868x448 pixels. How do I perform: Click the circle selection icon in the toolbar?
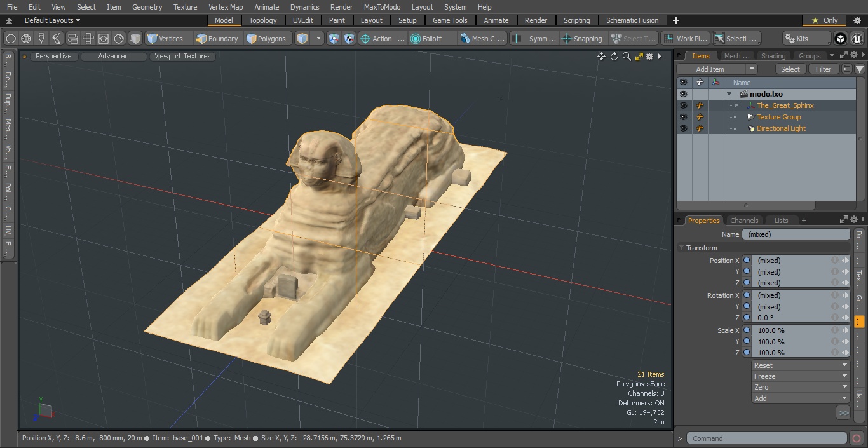coord(10,39)
